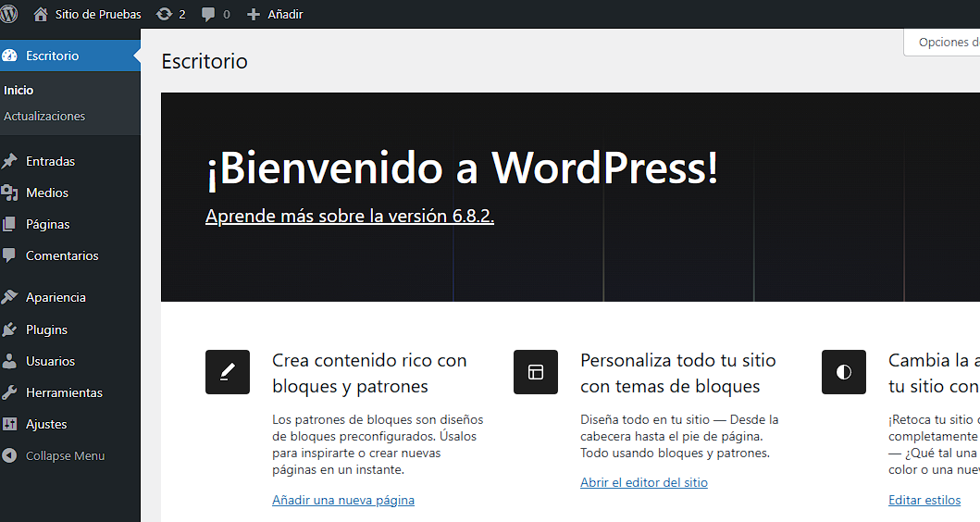Viewport: 980px width, 522px height.
Task: Go to the Usuarios menu
Action: click(50, 361)
